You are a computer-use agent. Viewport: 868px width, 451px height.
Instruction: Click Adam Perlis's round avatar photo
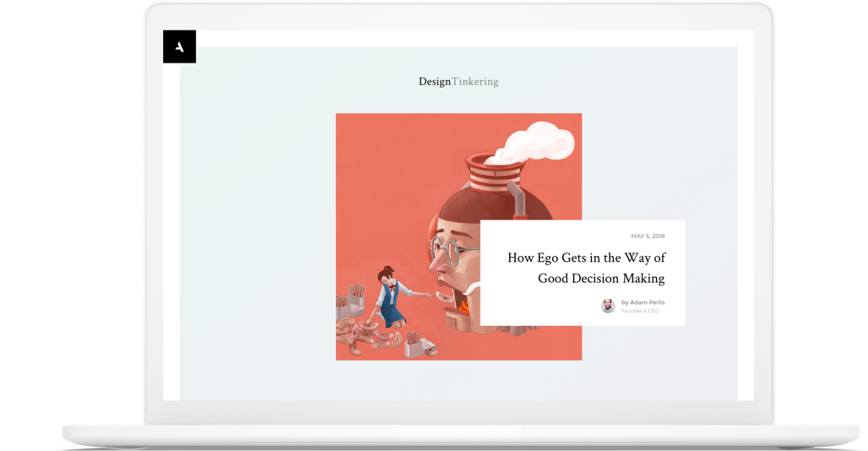pos(608,306)
